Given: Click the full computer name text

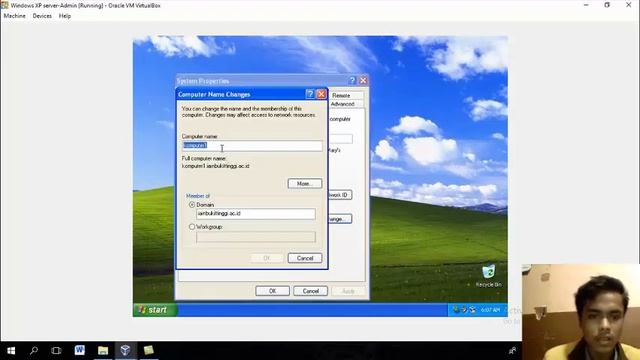Looking at the screenshot, I should coord(216,166).
